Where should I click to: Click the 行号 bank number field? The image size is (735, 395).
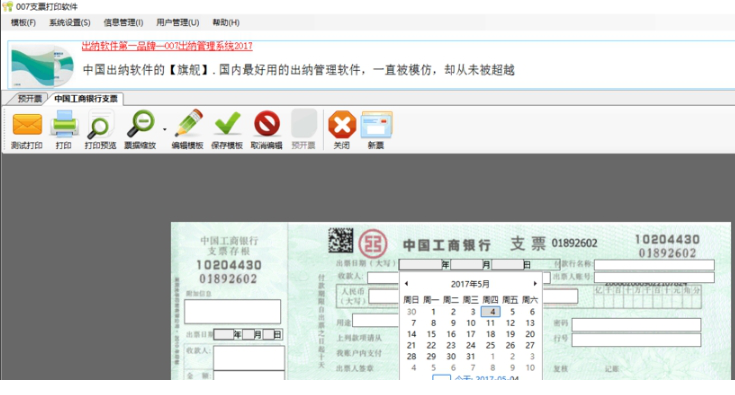pyautogui.click(x=636, y=340)
